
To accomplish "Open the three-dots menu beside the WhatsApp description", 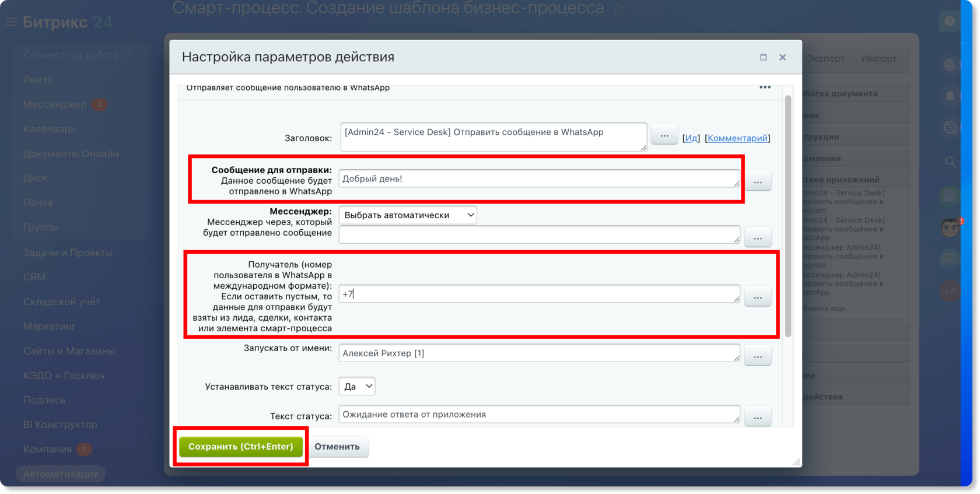I will point(765,87).
